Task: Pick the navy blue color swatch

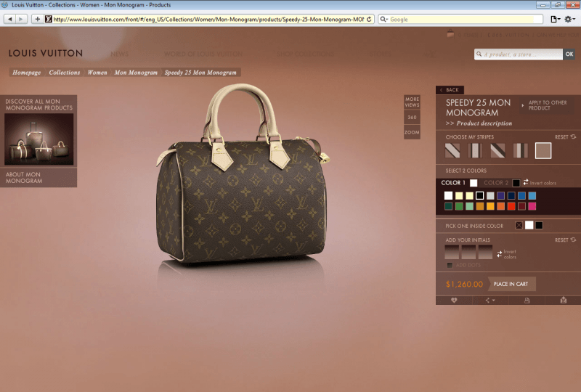Action: [x=511, y=195]
